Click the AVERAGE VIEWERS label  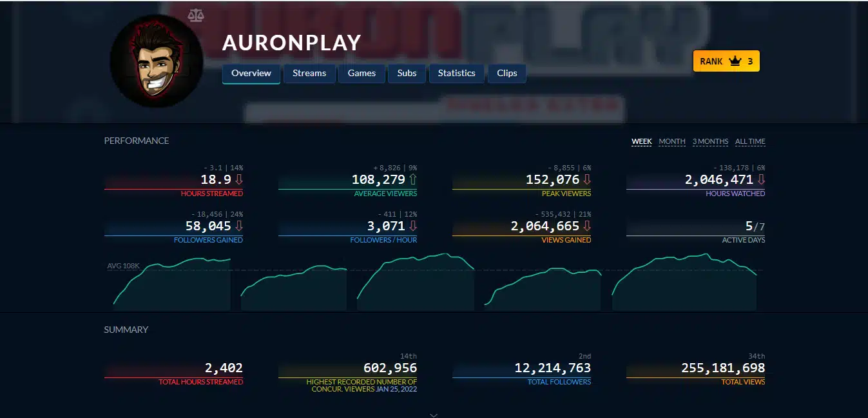385,194
